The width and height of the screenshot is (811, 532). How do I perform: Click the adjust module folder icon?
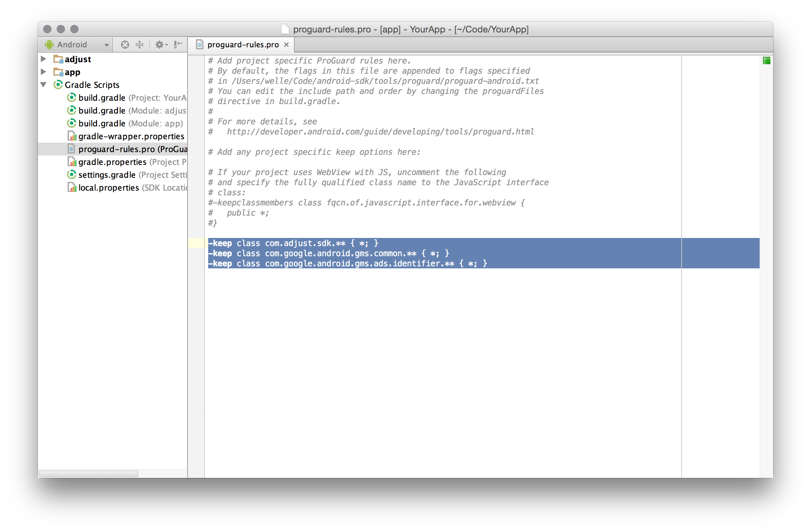pos(58,59)
